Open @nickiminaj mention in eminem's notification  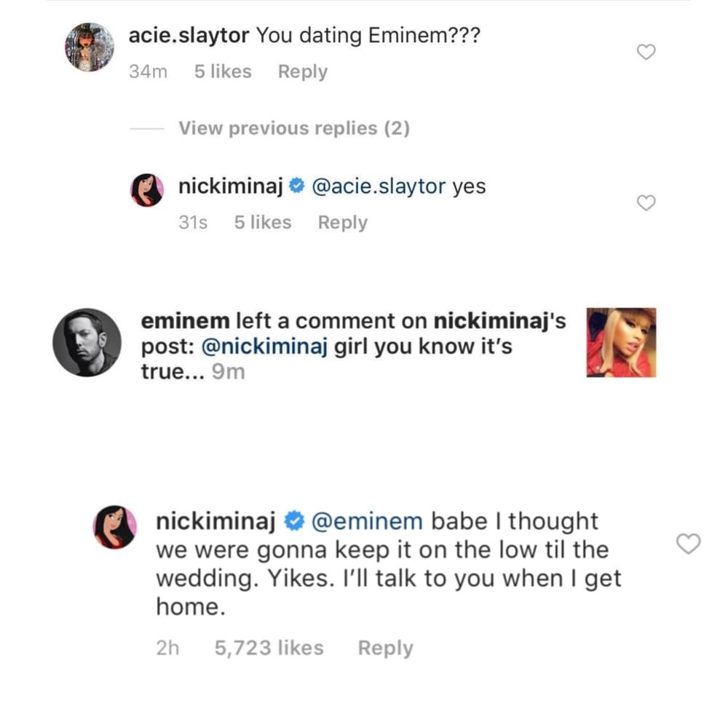[264, 347]
